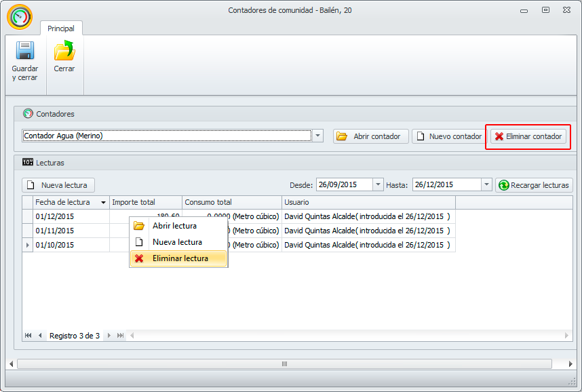The image size is (582, 392).
Task: Create a meter with Nuevo contador
Action: click(448, 136)
